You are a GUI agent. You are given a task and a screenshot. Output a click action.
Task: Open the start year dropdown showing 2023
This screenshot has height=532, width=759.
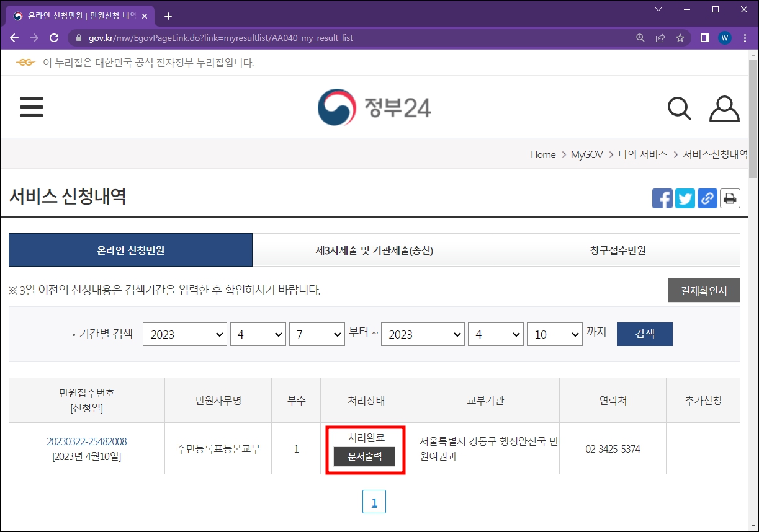point(184,334)
